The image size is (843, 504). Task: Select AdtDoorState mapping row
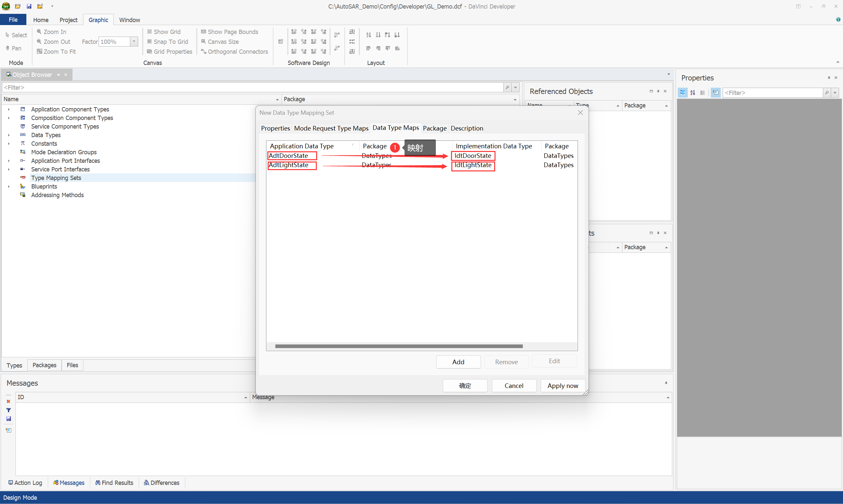pos(288,156)
